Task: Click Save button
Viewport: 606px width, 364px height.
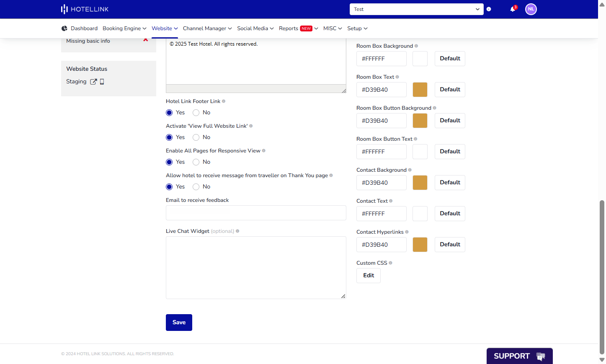Action: pyautogui.click(x=179, y=323)
